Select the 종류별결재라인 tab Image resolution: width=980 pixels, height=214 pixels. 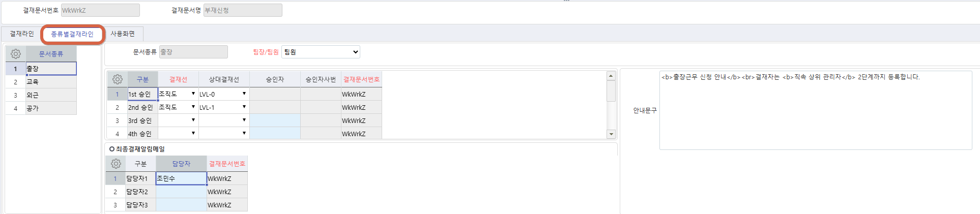72,34
